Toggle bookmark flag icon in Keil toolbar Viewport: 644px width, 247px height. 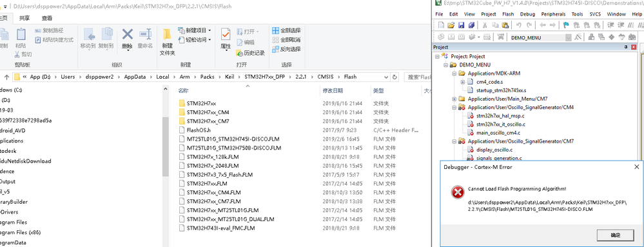coord(566,25)
